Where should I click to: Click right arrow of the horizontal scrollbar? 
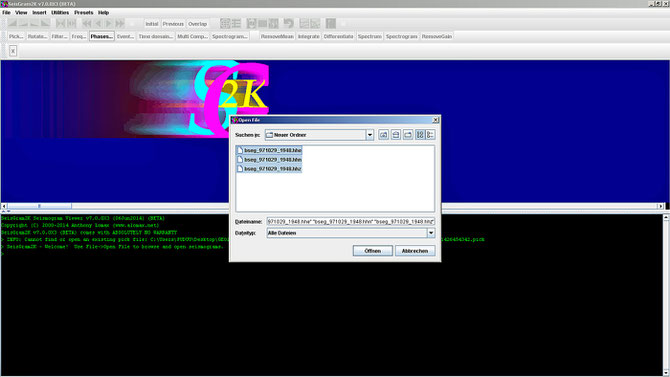point(661,206)
